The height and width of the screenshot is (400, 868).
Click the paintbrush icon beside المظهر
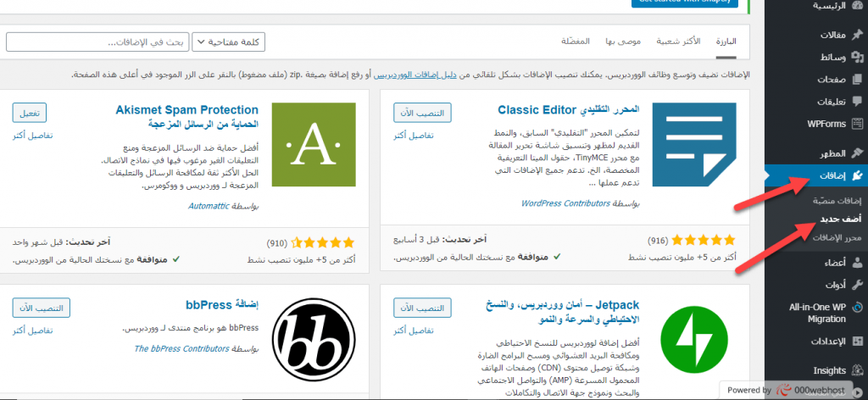click(x=858, y=153)
